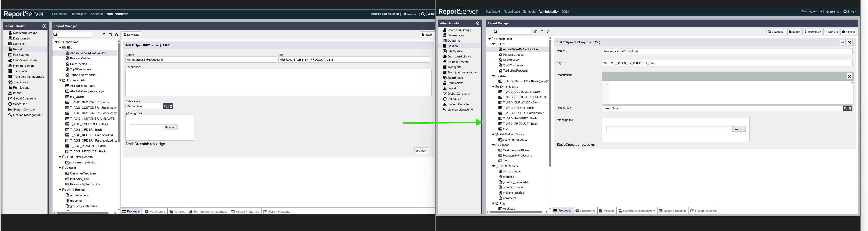Screen dimensions: 868x231
Task: Collapse the Log folder in tree
Action: 493,203
